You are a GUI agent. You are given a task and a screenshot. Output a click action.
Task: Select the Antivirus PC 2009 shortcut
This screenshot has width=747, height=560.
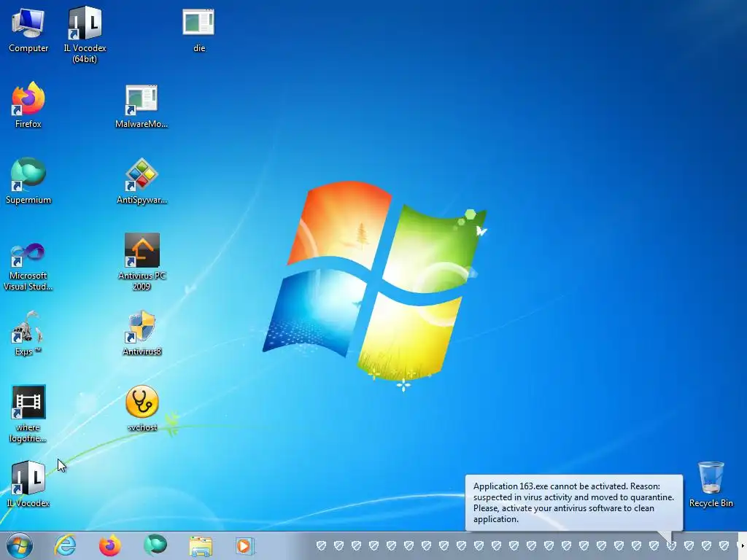[142, 262]
